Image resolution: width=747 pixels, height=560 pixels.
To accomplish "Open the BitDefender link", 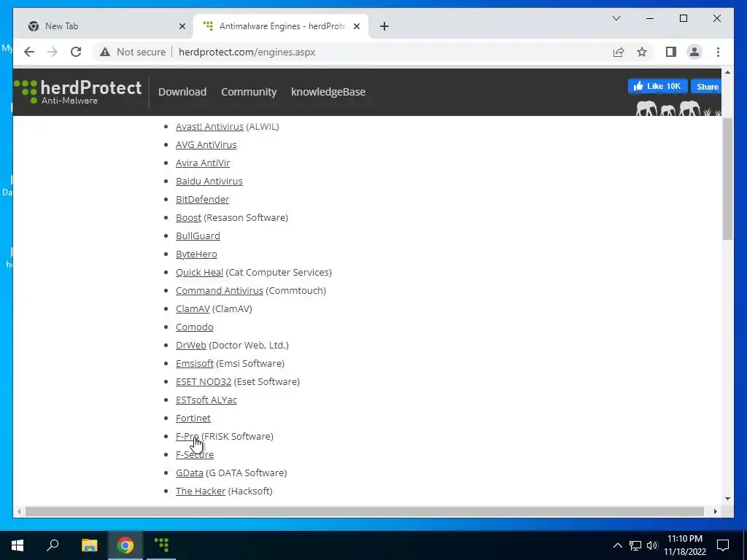I will tap(203, 200).
